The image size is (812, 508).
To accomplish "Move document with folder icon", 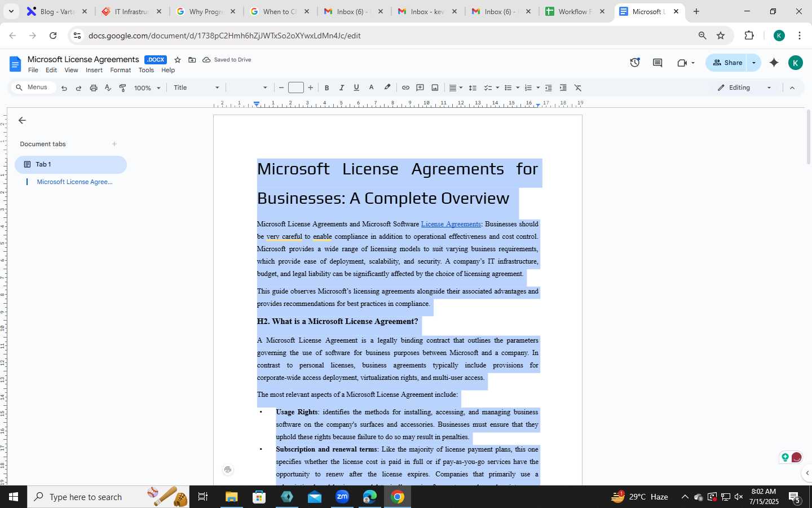I will [x=192, y=60].
